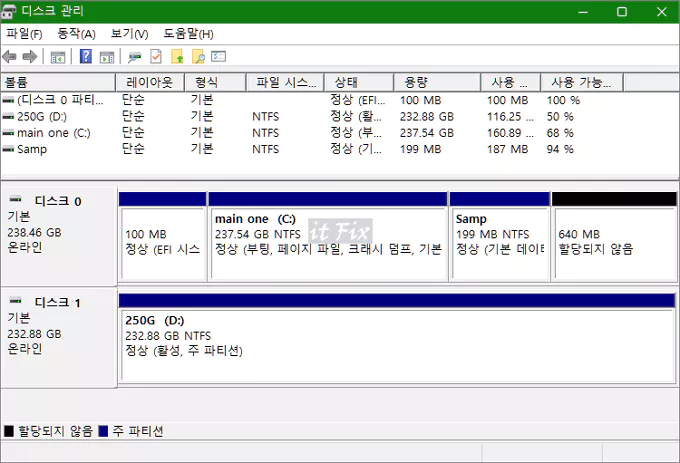
Task: Click the 237.54 GB capacity cell
Action: point(427,133)
